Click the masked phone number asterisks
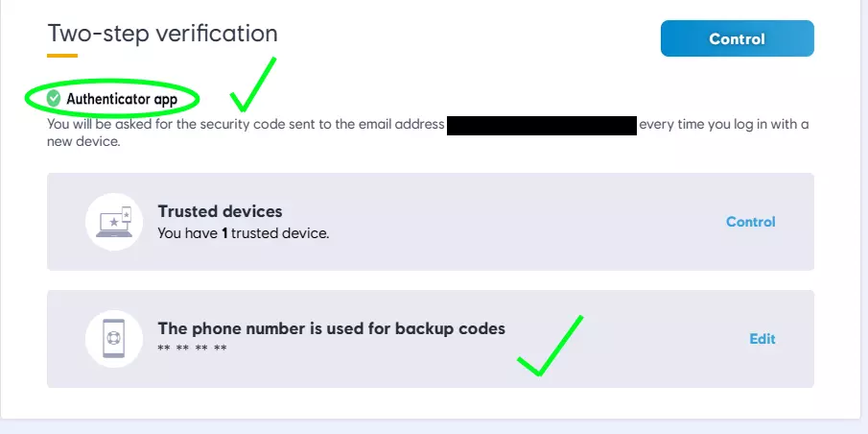This screenshot has height=434, width=868. click(192, 348)
